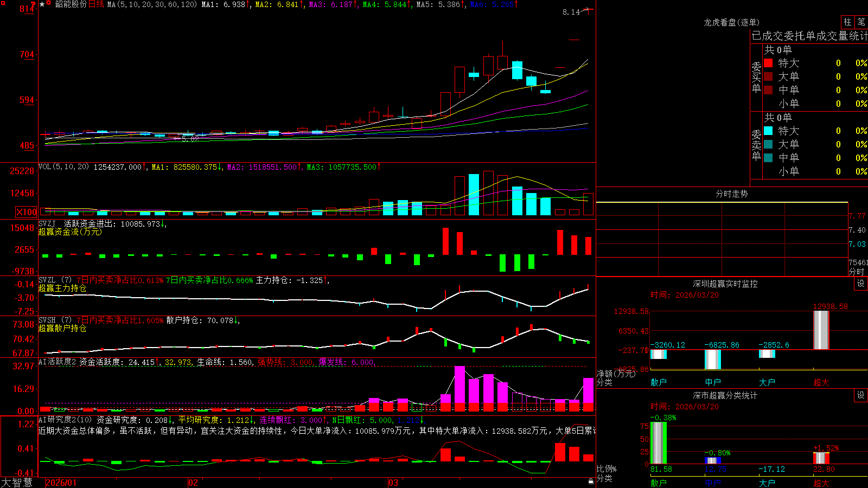Click the 704 price axis label

27,54
